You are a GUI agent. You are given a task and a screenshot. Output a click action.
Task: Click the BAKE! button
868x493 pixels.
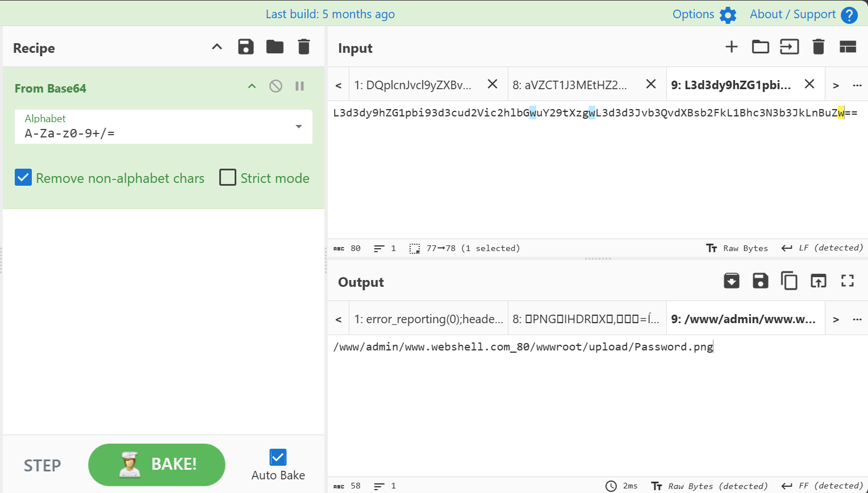click(x=157, y=465)
